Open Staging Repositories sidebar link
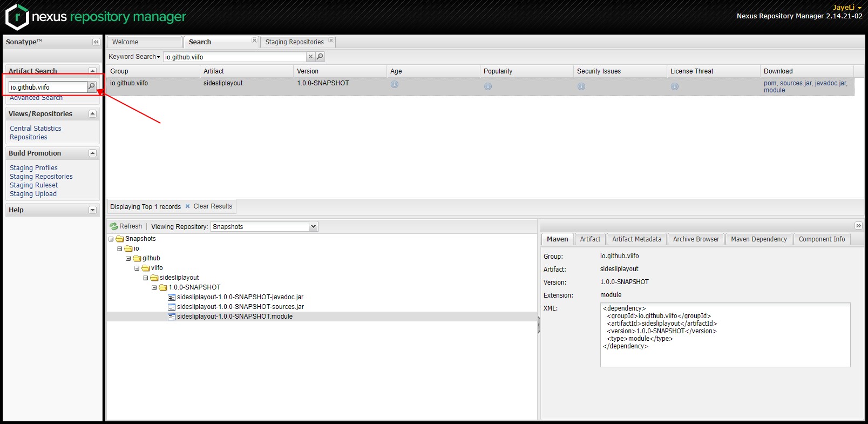The image size is (868, 424). pos(41,177)
